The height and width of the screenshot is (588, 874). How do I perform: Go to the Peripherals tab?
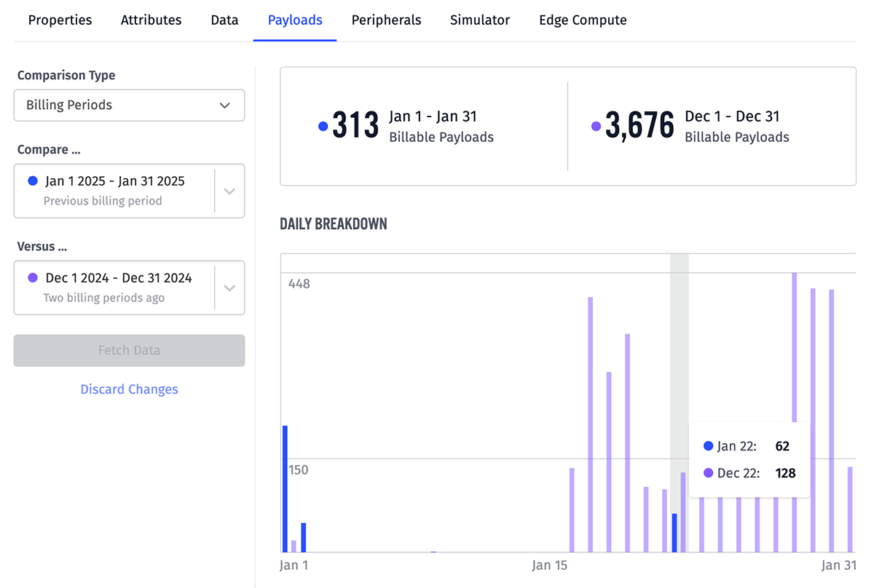coord(386,20)
